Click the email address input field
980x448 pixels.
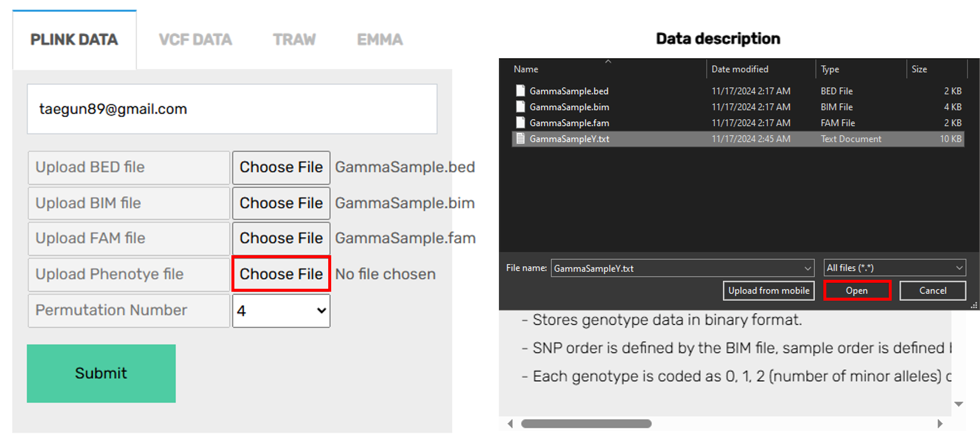[232, 109]
